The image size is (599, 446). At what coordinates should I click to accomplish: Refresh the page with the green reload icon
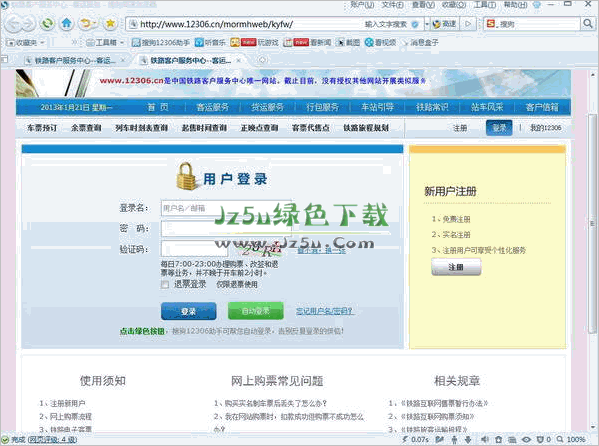point(48,24)
